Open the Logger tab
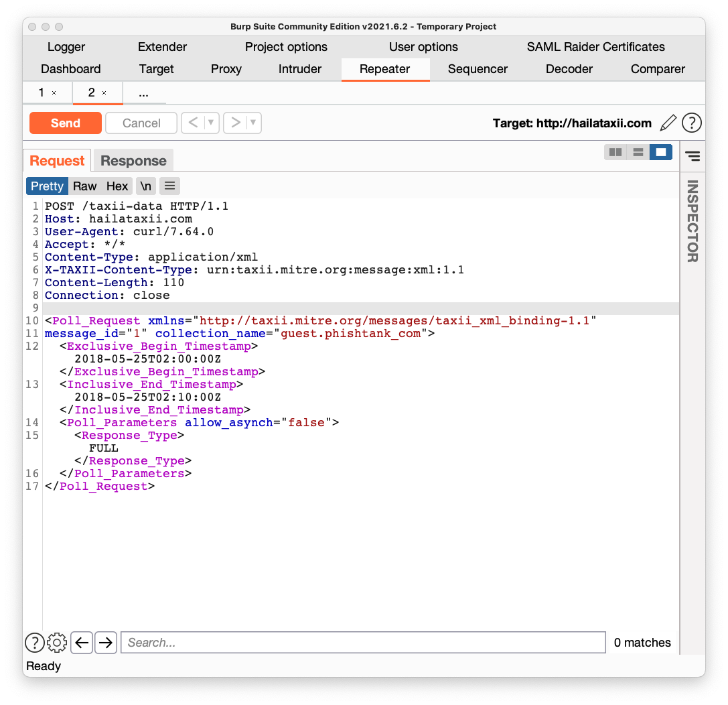Image resolution: width=728 pixels, height=705 pixels. [66, 47]
